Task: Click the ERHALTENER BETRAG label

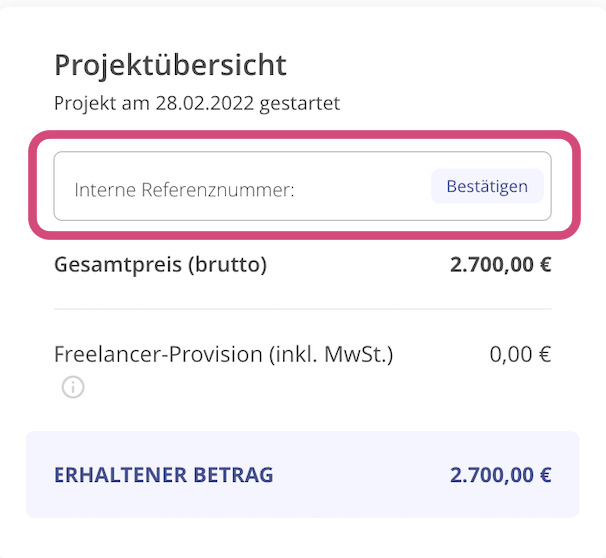Action: point(163,475)
